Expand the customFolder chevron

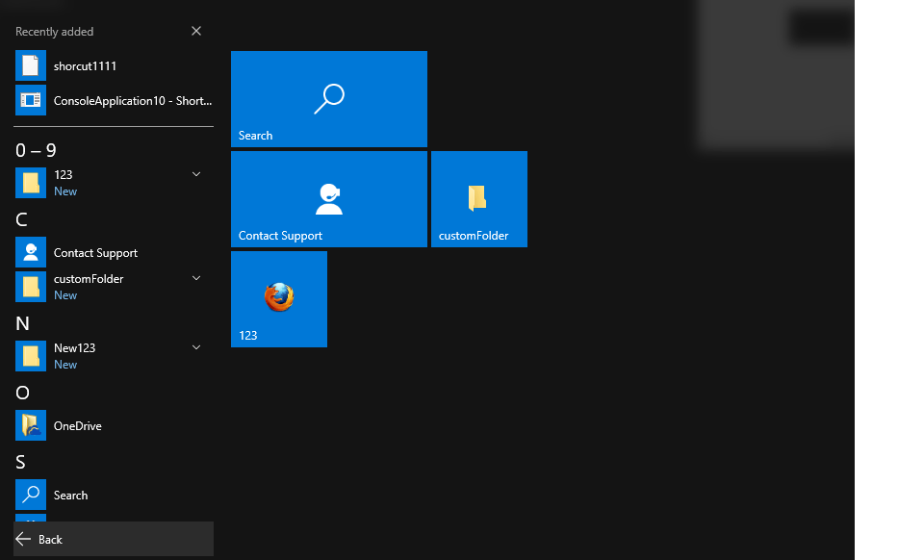click(196, 278)
